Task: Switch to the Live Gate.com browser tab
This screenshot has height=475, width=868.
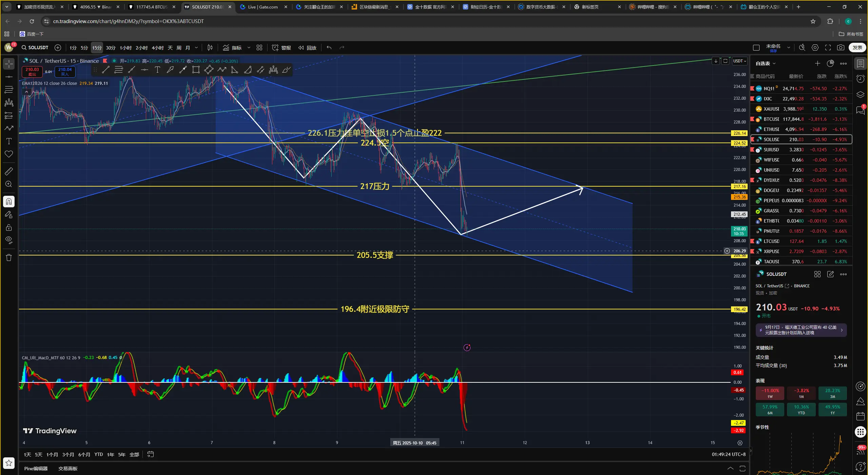Action: coord(263,7)
